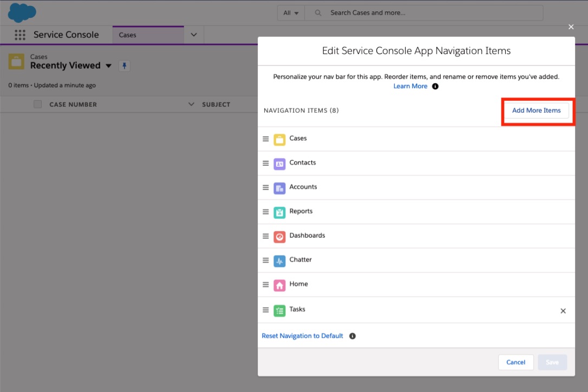Grab the drag handle for Home row
The width and height of the screenshot is (588, 392).
pyautogui.click(x=265, y=285)
